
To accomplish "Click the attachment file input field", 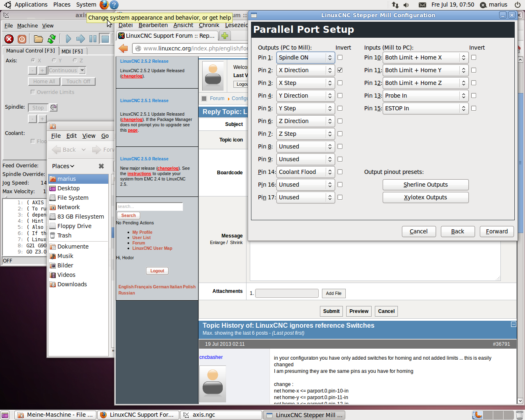I will click(x=287, y=293).
